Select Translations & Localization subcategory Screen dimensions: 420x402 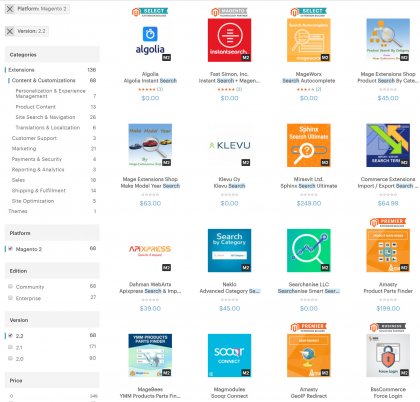pos(48,128)
